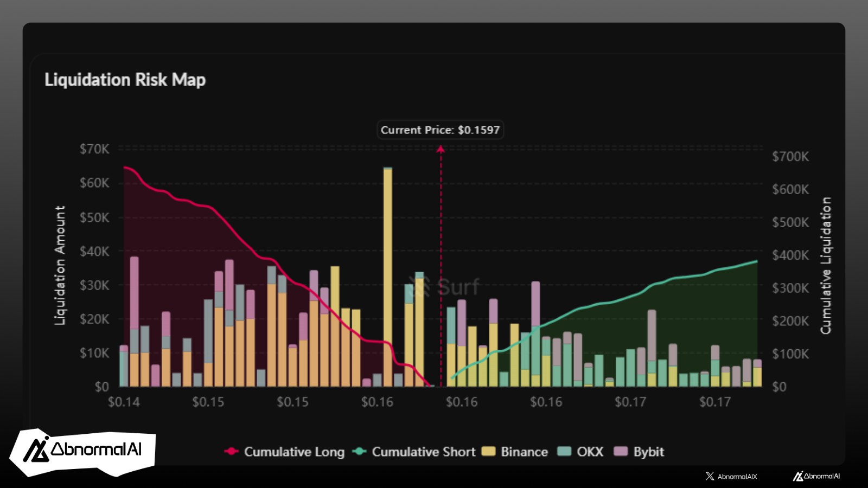Select the Current Price $0.1597 label
868x488 pixels.
tap(440, 130)
